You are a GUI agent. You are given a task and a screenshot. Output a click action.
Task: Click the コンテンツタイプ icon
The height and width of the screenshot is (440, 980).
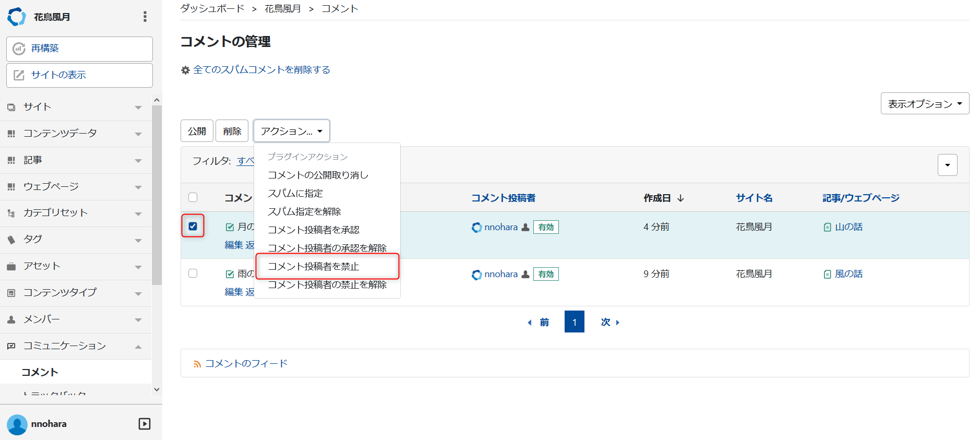click(x=11, y=293)
